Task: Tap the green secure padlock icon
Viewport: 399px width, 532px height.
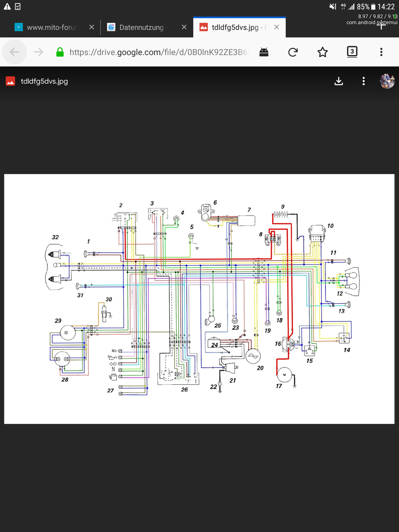Action: click(60, 52)
